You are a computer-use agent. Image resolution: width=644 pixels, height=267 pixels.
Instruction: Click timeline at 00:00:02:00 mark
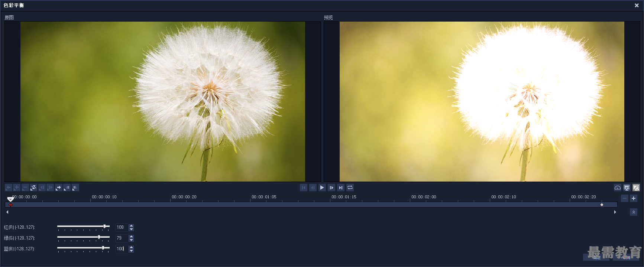tap(424, 197)
